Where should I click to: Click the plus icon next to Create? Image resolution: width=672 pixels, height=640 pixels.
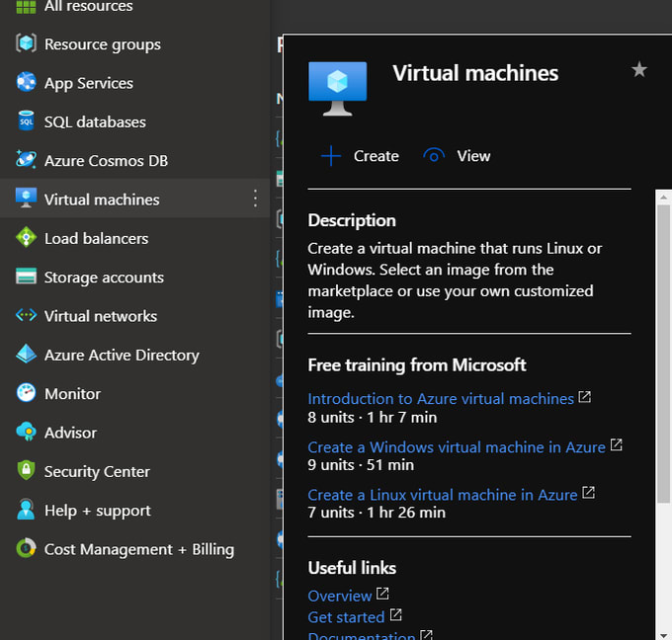tap(331, 155)
